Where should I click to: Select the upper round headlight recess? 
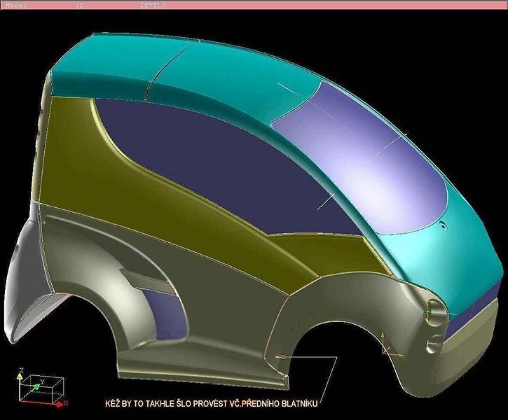436,311
